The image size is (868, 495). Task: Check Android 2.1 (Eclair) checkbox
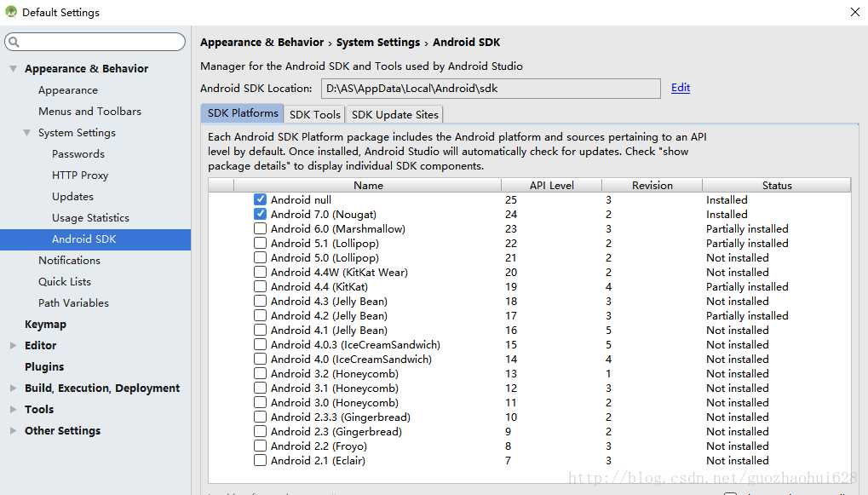point(260,460)
